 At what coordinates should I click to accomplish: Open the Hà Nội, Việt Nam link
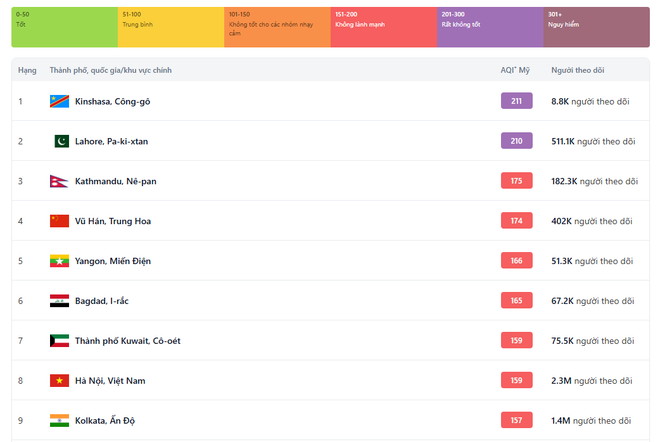pyautogui.click(x=110, y=381)
